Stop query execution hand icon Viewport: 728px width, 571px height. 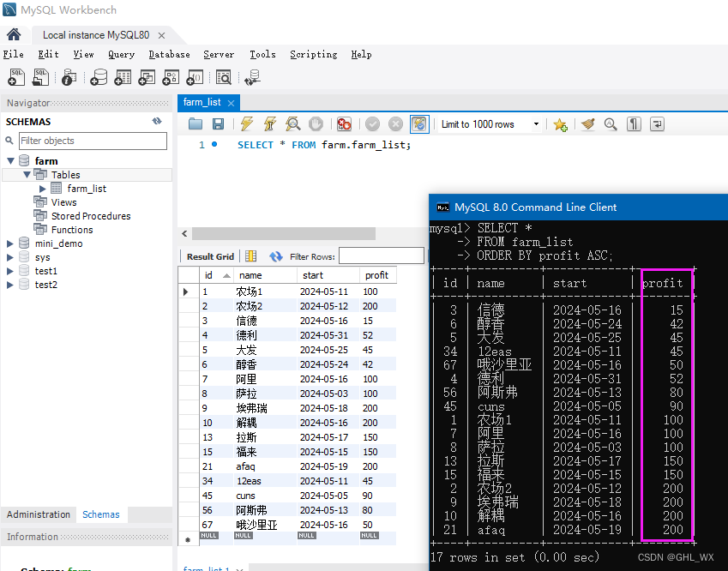coord(316,124)
